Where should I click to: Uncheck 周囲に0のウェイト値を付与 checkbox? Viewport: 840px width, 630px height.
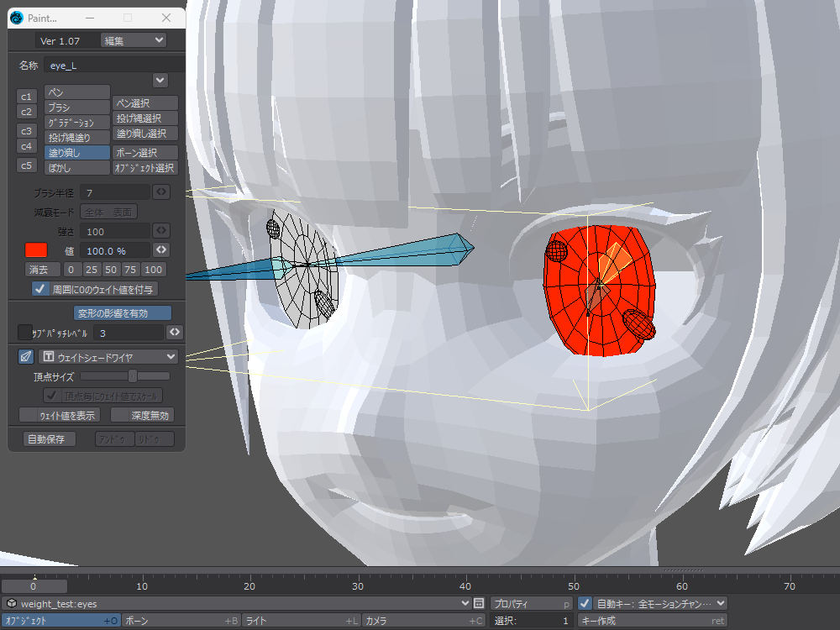click(39, 288)
